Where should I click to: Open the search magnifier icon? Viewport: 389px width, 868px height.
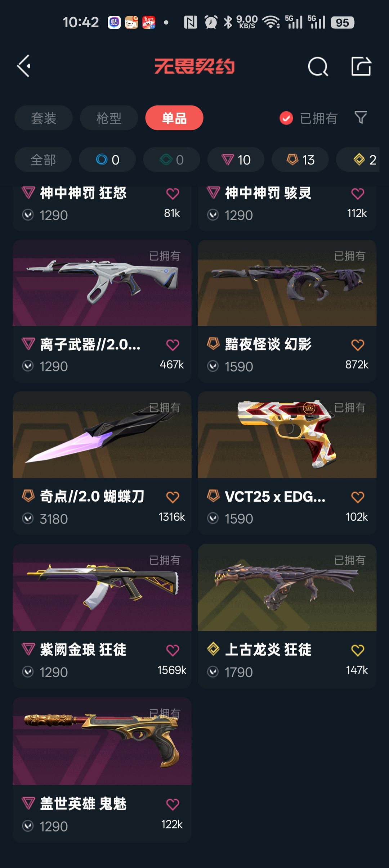(318, 67)
